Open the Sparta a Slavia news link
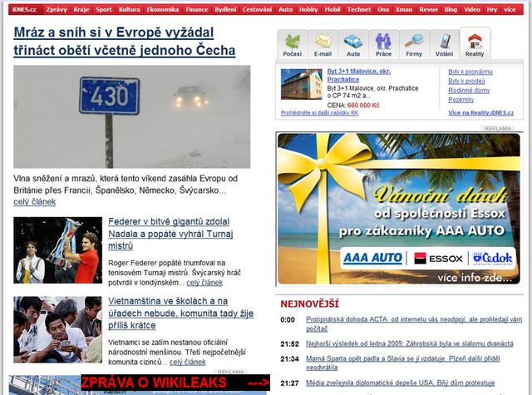Screen dimensions: 532x395 click(x=402, y=363)
